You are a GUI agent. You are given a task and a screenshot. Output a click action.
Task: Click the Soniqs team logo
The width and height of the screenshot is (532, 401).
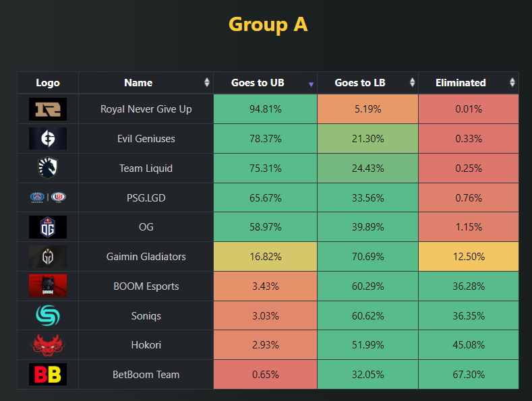pos(48,315)
